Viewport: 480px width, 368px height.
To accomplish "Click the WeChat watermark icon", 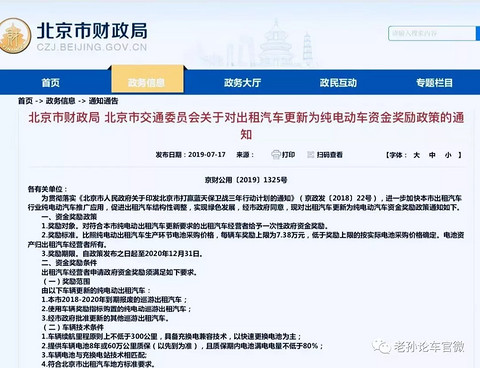I will [x=382, y=347].
